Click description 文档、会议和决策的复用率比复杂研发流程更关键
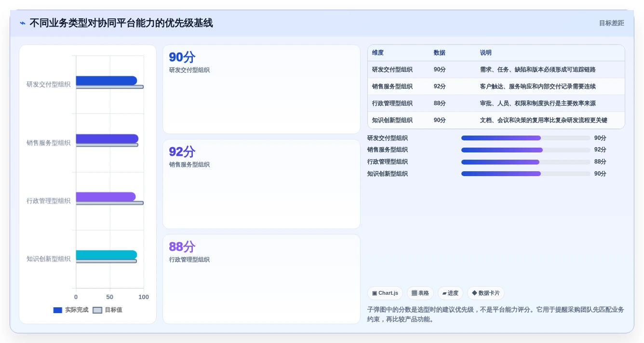Screen dimensions: 644x343 (x=543, y=120)
